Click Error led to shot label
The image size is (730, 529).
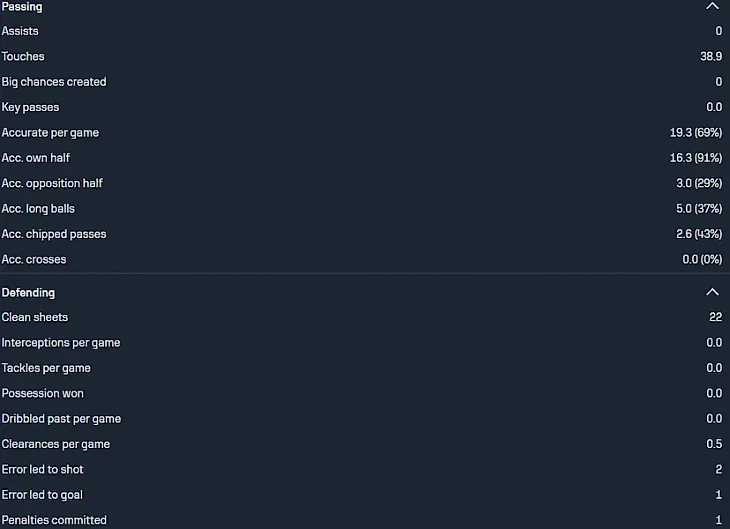[42, 469]
